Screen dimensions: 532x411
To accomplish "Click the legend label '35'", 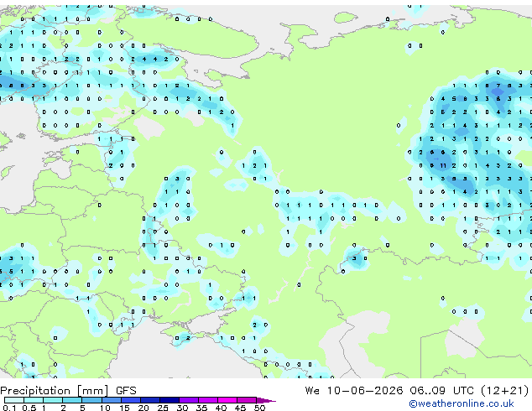I will tap(201, 408).
